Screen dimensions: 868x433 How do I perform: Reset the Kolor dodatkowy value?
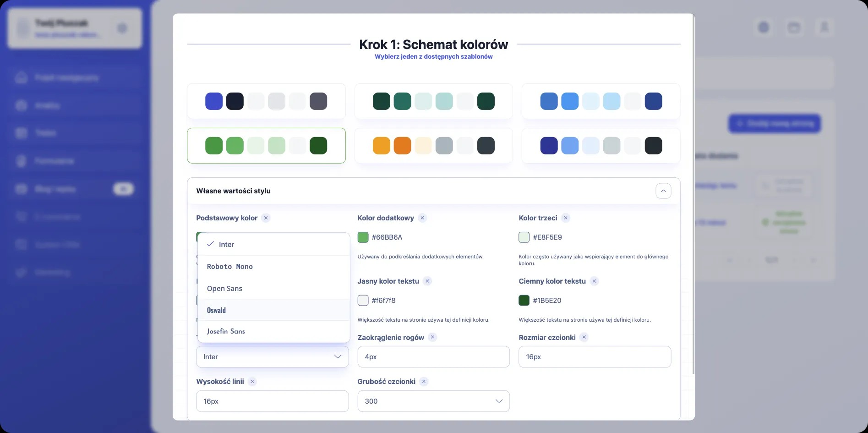click(422, 218)
